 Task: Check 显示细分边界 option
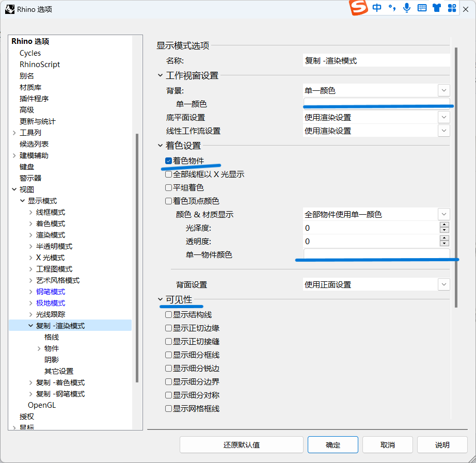coord(168,381)
